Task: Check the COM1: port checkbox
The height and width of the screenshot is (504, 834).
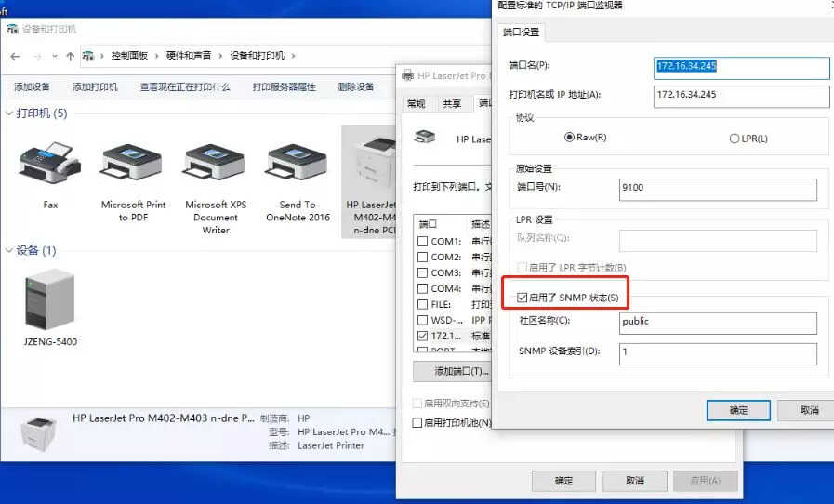Action: click(x=423, y=241)
